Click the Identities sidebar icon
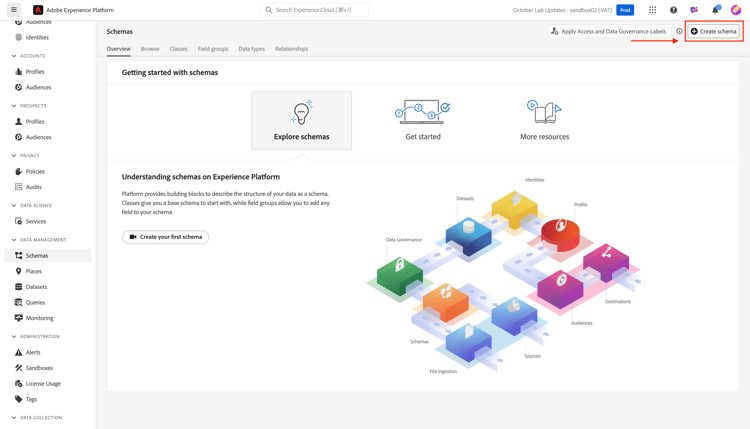Screen dimensions: 750x429 (x=19, y=37)
